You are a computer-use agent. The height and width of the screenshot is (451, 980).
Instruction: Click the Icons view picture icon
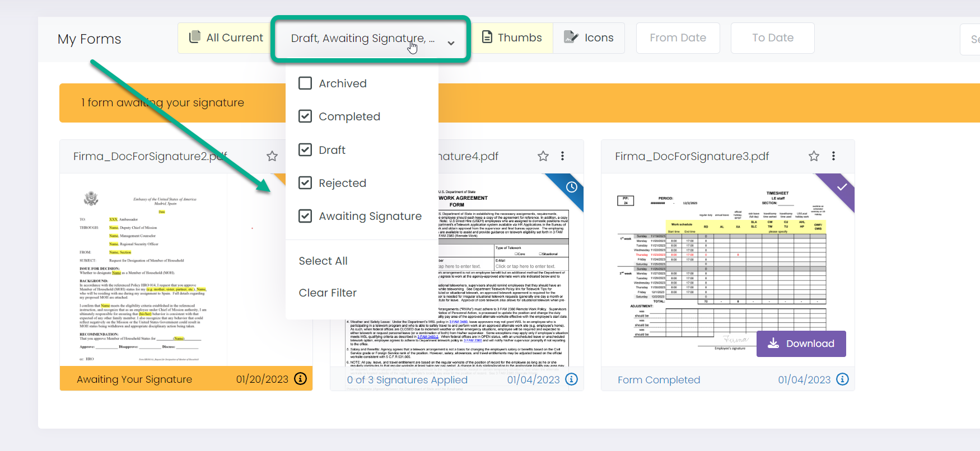point(571,37)
